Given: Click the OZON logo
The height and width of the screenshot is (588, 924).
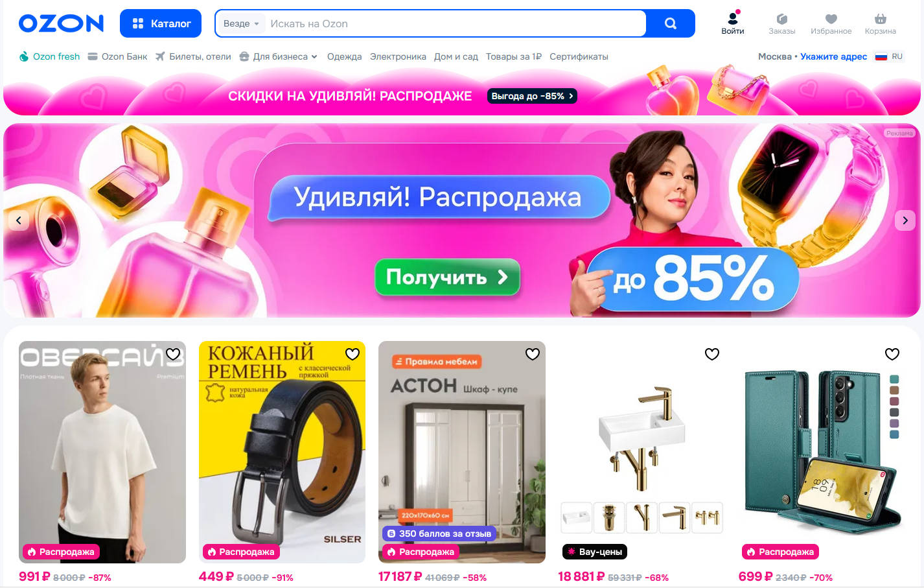Looking at the screenshot, I should point(61,23).
